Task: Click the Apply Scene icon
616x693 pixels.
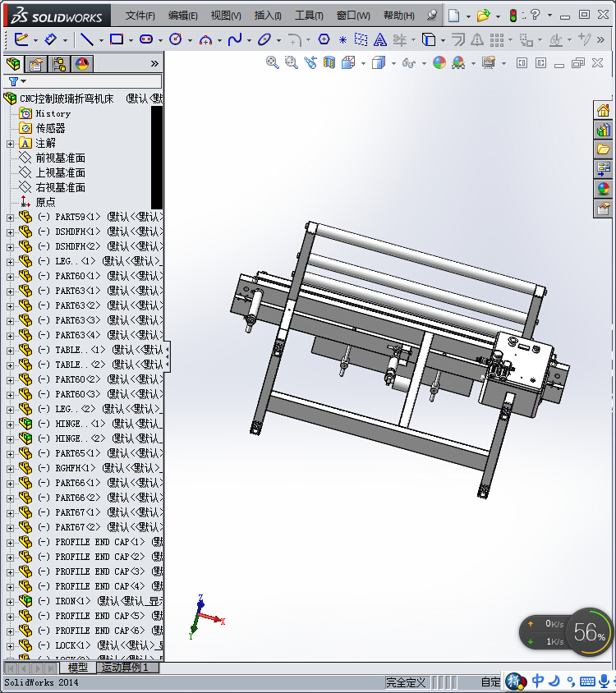Action: point(458,62)
